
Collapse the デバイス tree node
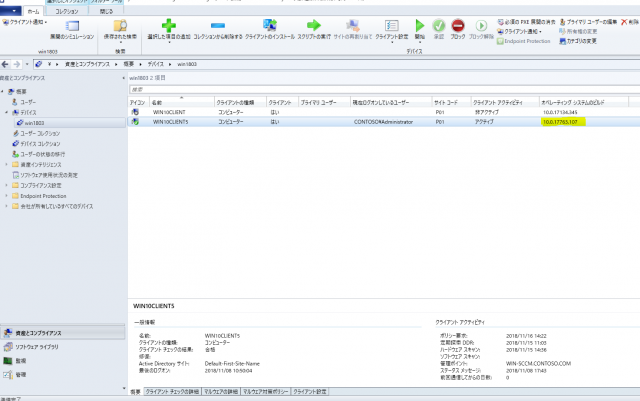click(x=8, y=112)
